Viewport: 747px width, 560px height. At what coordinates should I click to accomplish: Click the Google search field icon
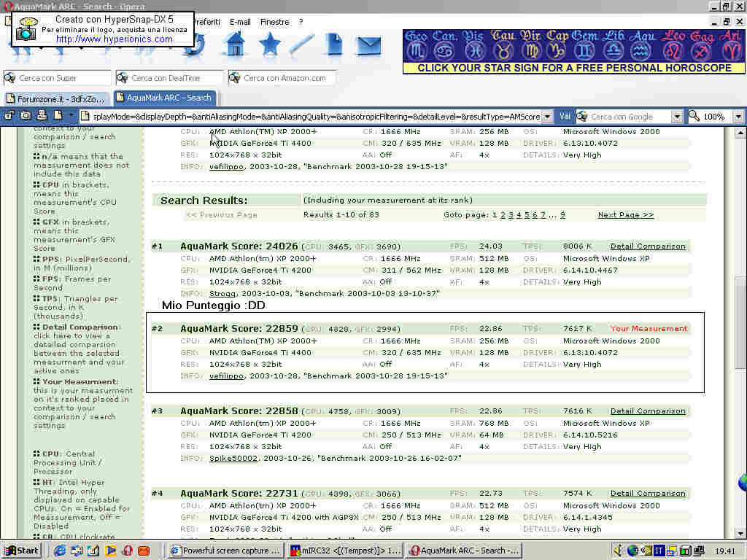(582, 116)
